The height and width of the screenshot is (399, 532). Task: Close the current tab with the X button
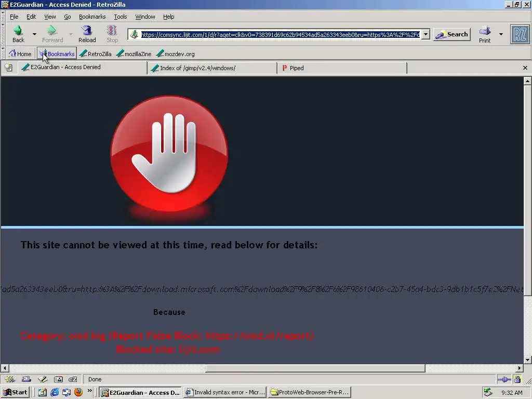click(x=525, y=68)
